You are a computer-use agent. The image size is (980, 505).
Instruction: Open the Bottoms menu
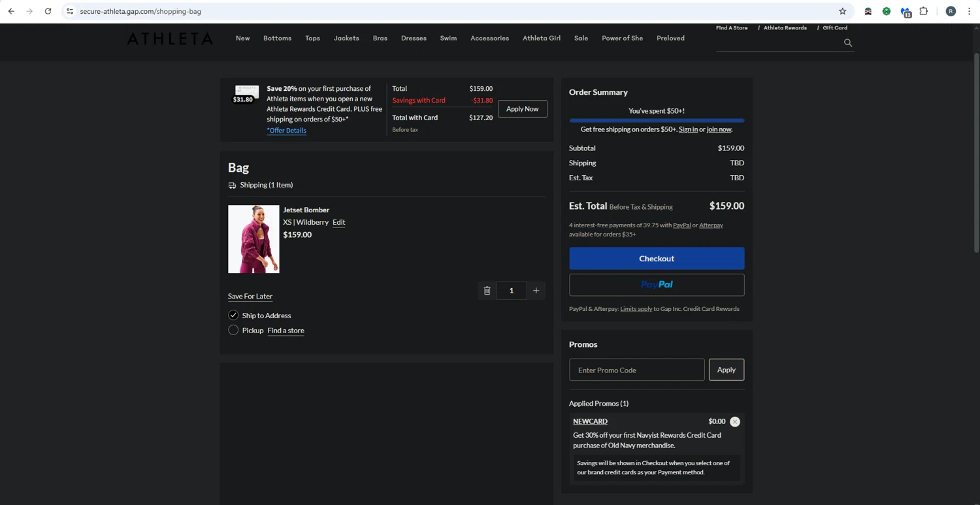point(277,38)
